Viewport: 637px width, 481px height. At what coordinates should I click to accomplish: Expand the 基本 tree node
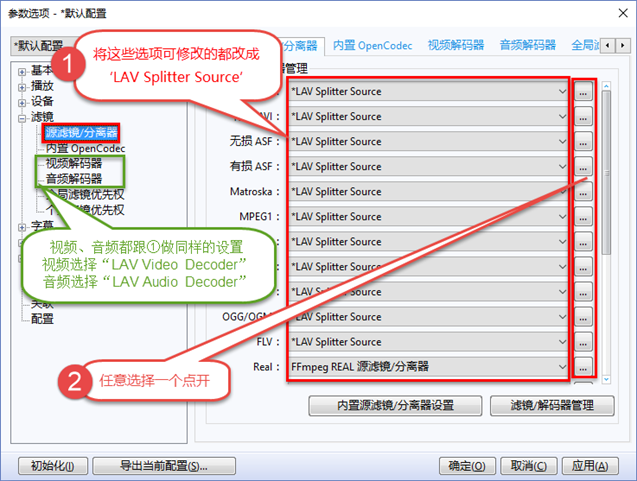click(x=22, y=72)
